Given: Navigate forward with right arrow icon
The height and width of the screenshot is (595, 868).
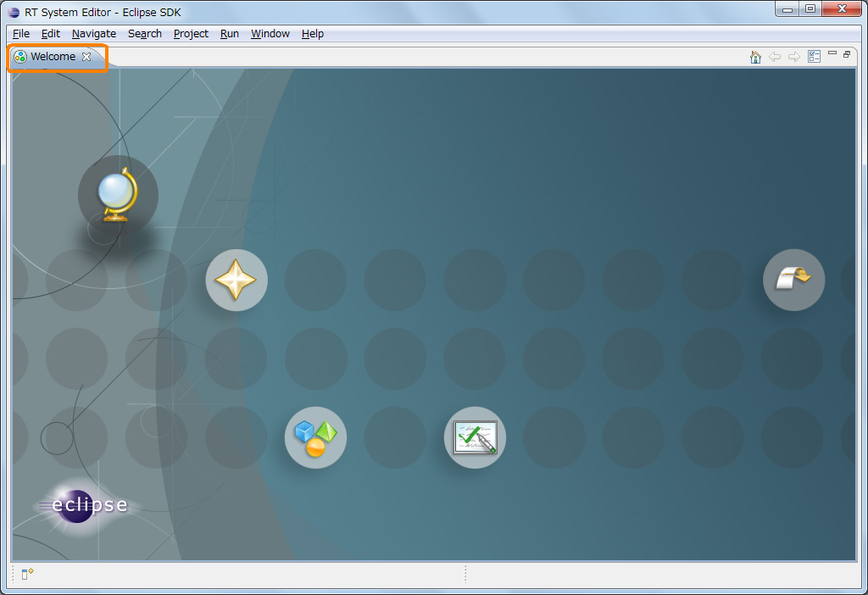Looking at the screenshot, I should [x=793, y=57].
